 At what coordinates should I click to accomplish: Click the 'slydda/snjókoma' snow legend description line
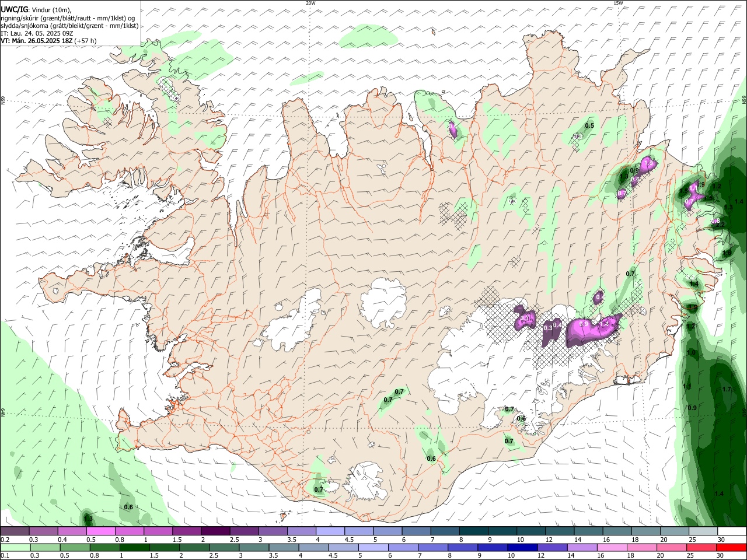(69, 26)
